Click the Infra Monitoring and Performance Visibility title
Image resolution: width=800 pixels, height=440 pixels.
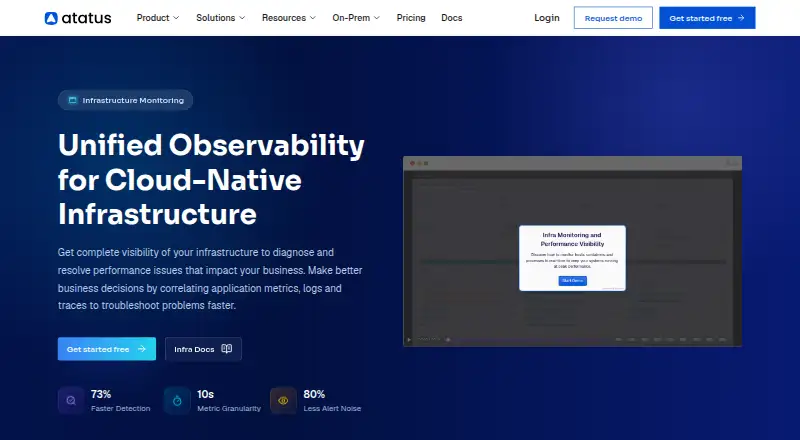572,239
